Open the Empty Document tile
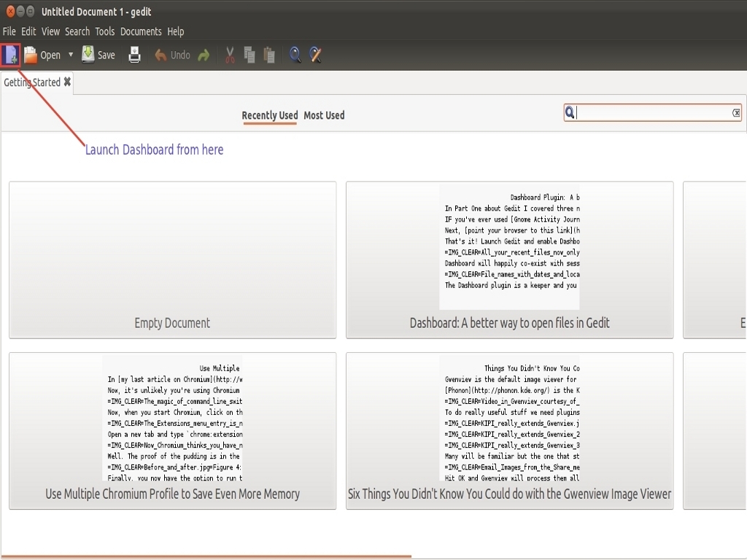The width and height of the screenshot is (747, 560). tap(172, 260)
